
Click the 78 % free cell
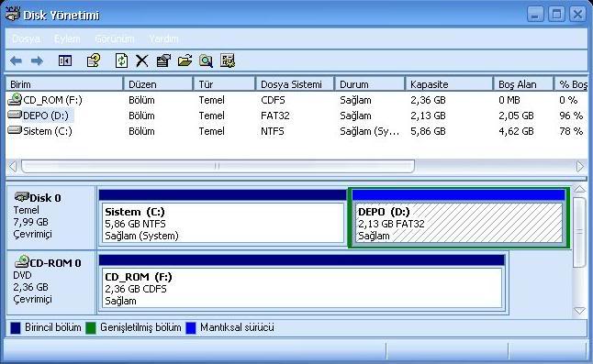coord(571,131)
